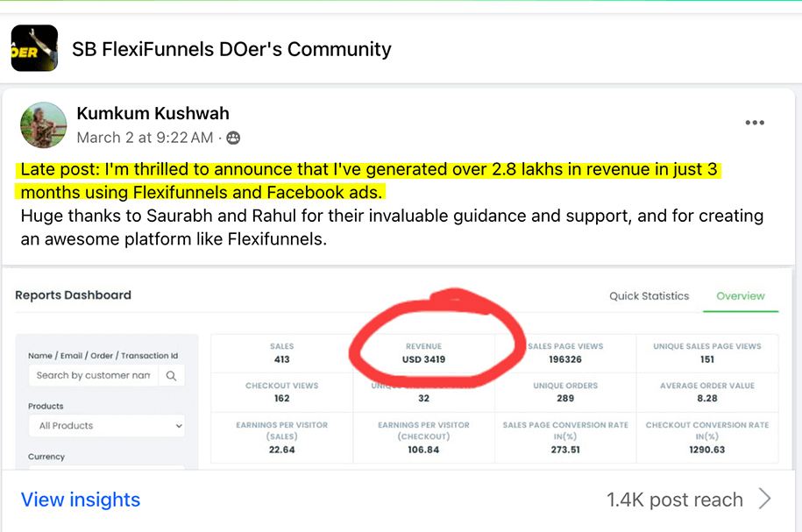Screen dimensions: 802x532
Task: Click the group audience icon beside timestamp
Action: [233, 138]
